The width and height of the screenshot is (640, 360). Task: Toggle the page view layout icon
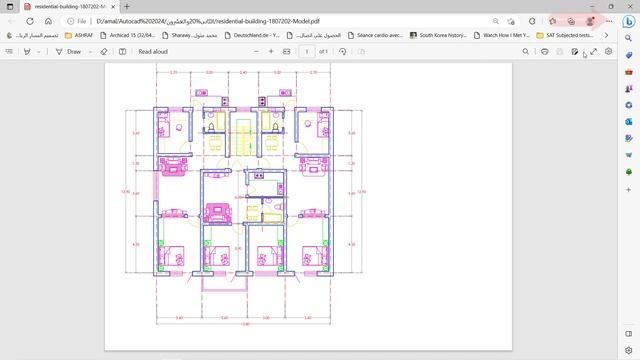pyautogui.click(x=122, y=51)
